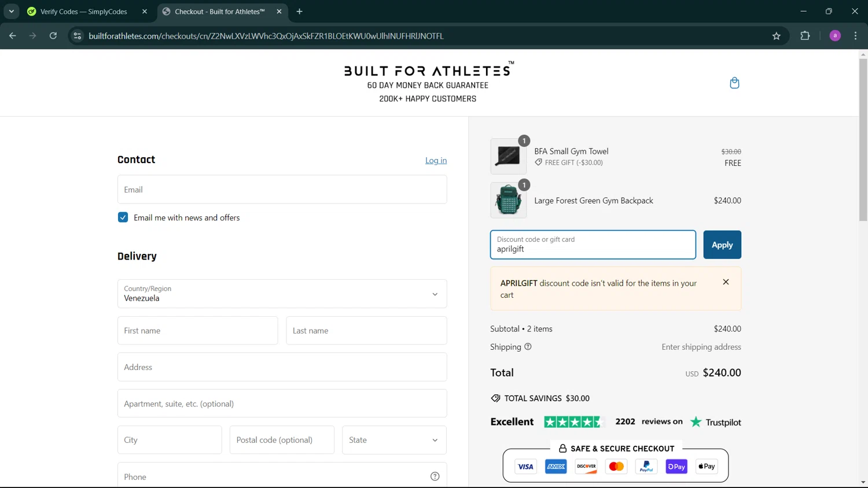
Task: Click the browser back arrow
Action: (12, 36)
